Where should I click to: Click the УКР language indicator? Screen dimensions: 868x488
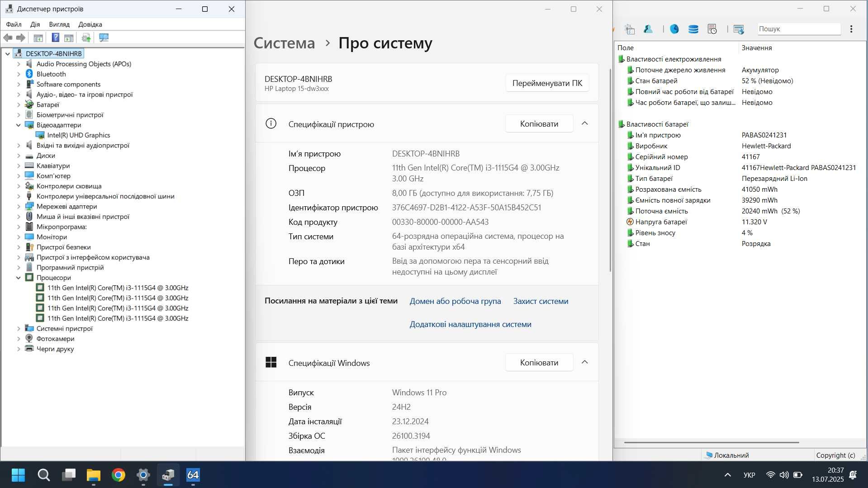pos(749,475)
